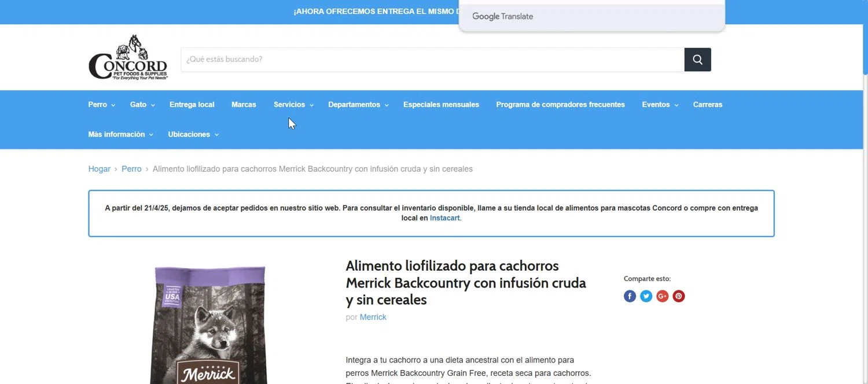Viewport: 868px width, 384px height.
Task: Go to Hogar breadcrumb link
Action: (99, 169)
